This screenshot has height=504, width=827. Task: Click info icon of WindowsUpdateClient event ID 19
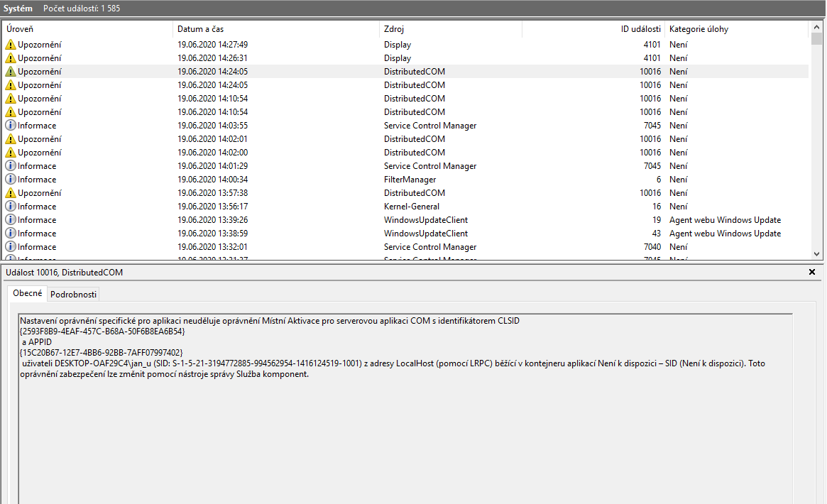pyautogui.click(x=10, y=220)
